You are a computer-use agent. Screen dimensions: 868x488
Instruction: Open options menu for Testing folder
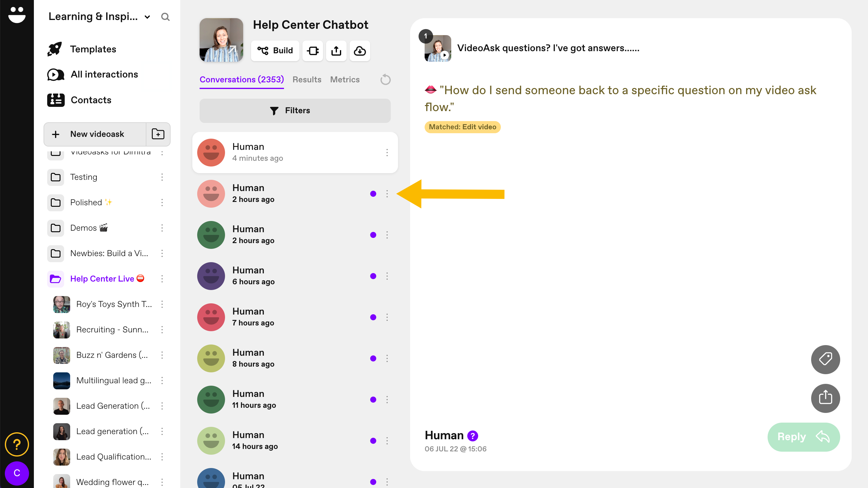tap(162, 177)
